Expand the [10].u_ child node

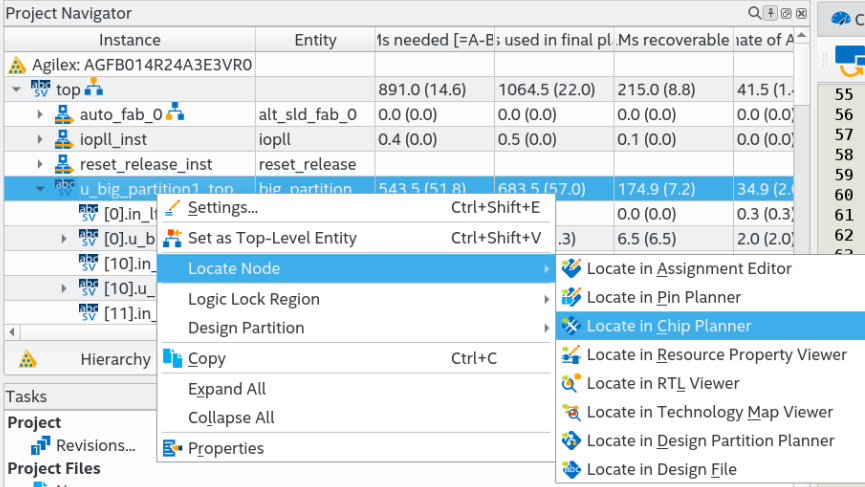(x=64, y=288)
